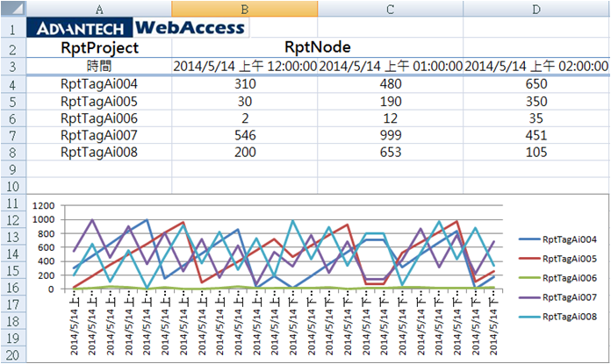Click the RptTagAi004 blue legend line

coord(526,239)
